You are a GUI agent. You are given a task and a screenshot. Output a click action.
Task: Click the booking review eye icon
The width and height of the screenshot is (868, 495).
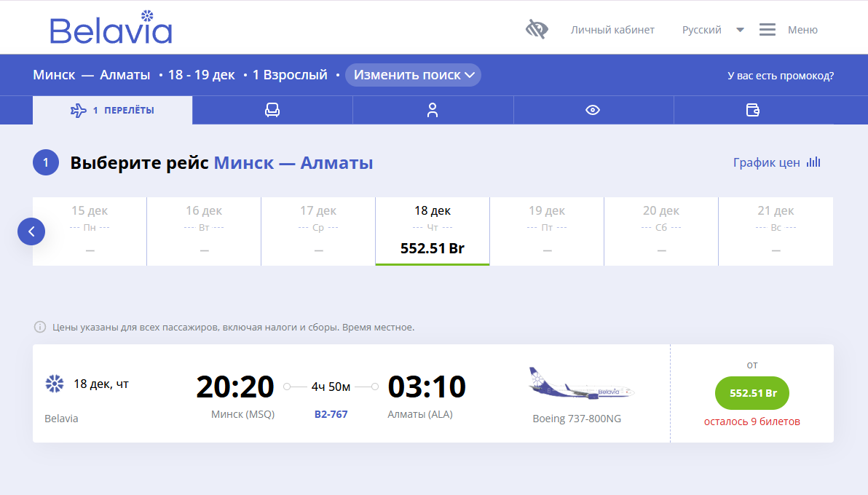[x=593, y=110]
